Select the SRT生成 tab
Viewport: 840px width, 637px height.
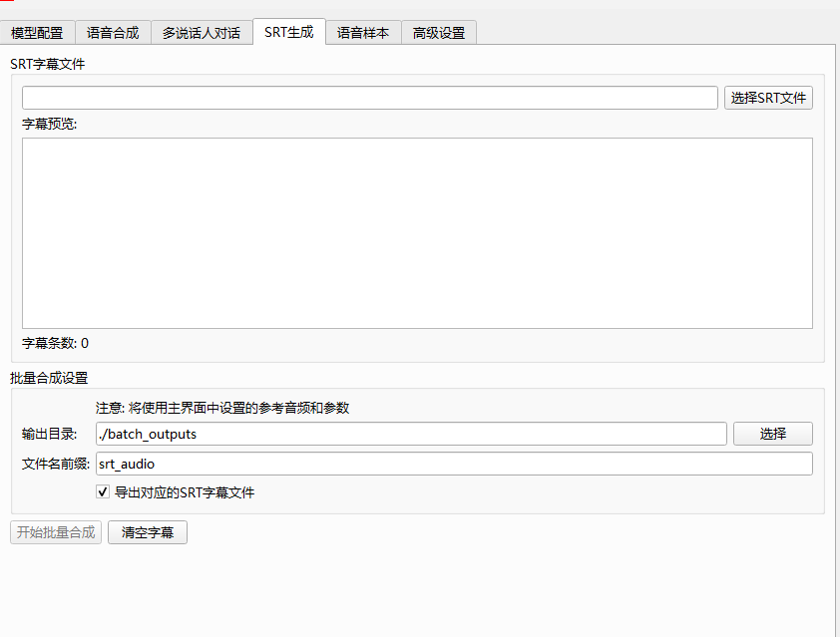[288, 32]
